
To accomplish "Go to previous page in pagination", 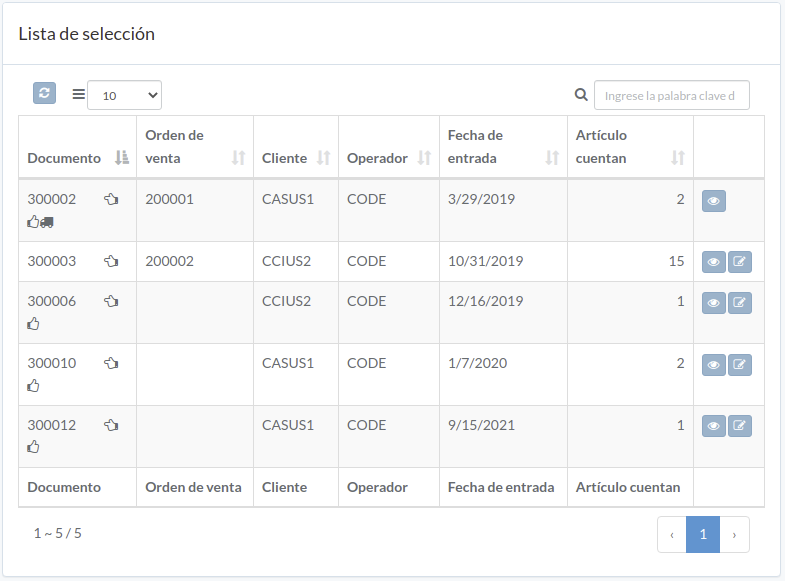I will click(672, 534).
